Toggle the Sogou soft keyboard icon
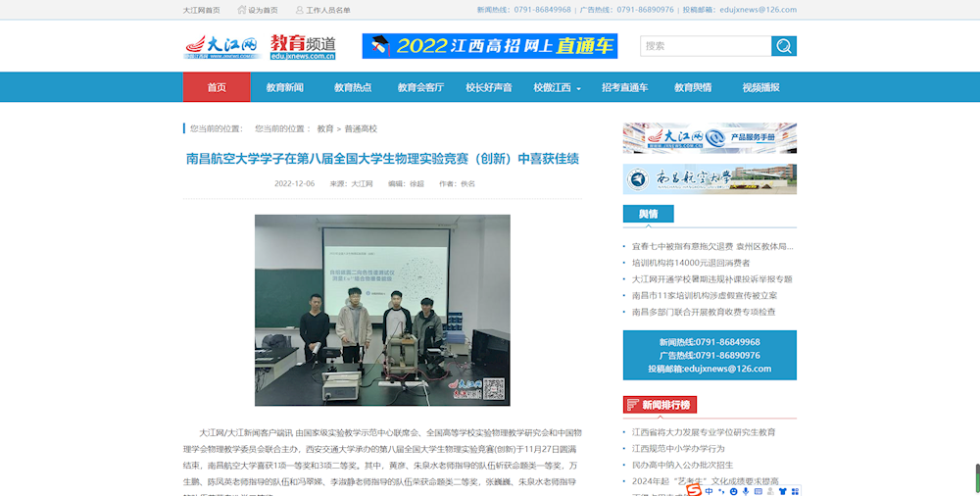980x496 pixels. (759, 490)
